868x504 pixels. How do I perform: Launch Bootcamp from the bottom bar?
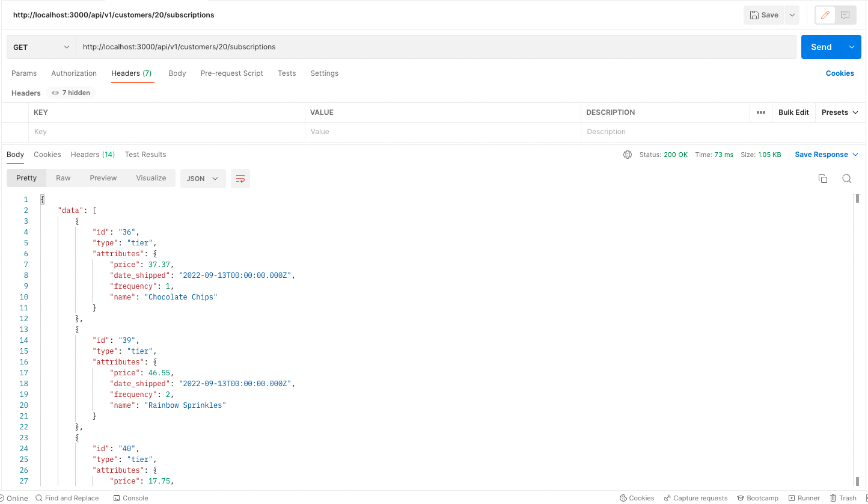tap(757, 498)
